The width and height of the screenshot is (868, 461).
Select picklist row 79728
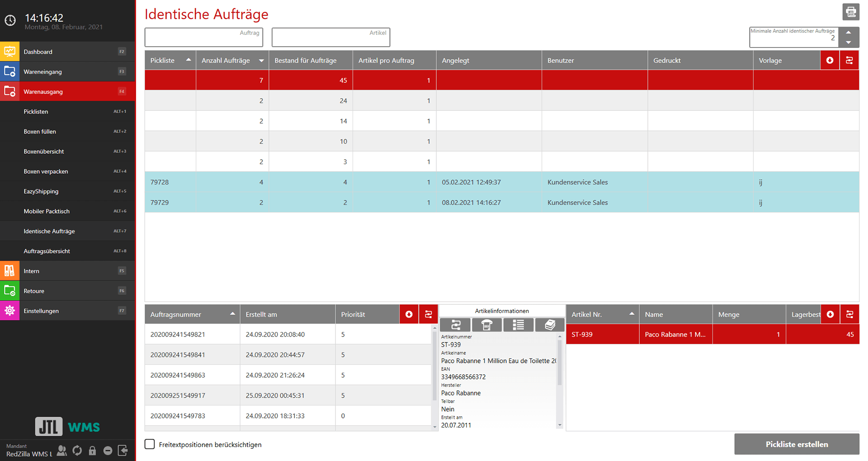[160, 182]
